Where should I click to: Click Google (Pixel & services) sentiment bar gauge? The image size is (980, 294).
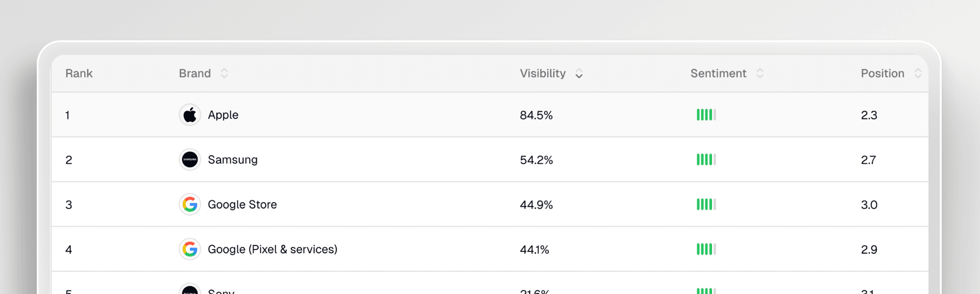coord(706,250)
